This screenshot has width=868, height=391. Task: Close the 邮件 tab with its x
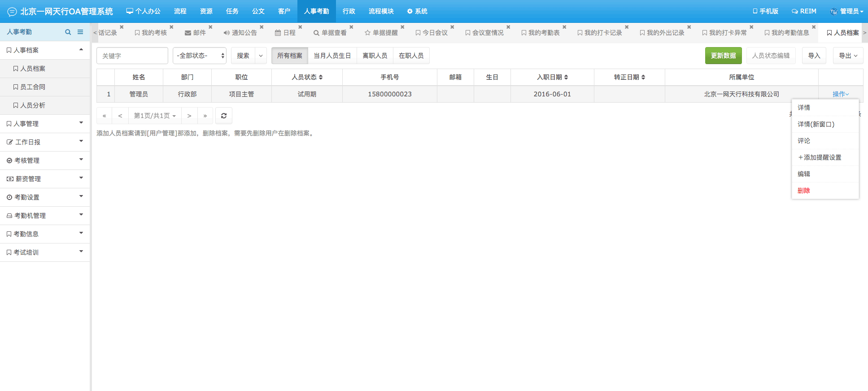(x=210, y=27)
